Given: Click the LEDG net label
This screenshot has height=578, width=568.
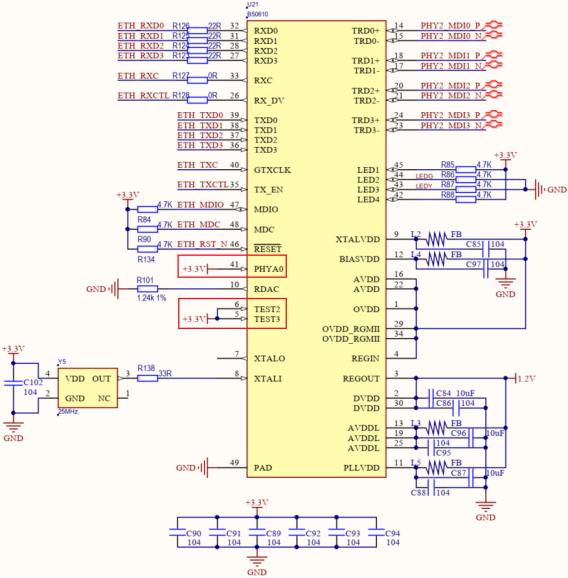Looking at the screenshot, I should coord(424,177).
